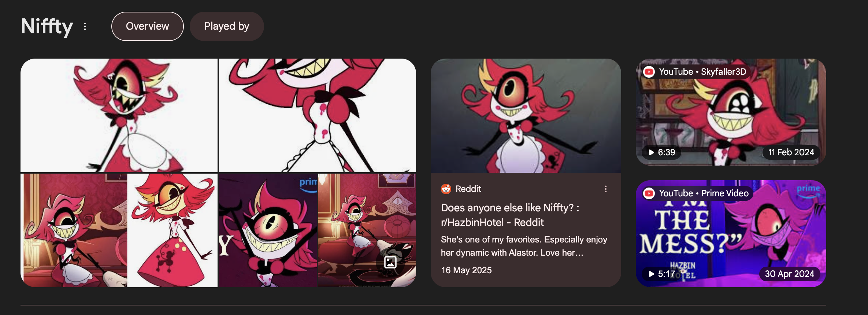
Task: Click the Niffty heading title
Action: coord(47,27)
